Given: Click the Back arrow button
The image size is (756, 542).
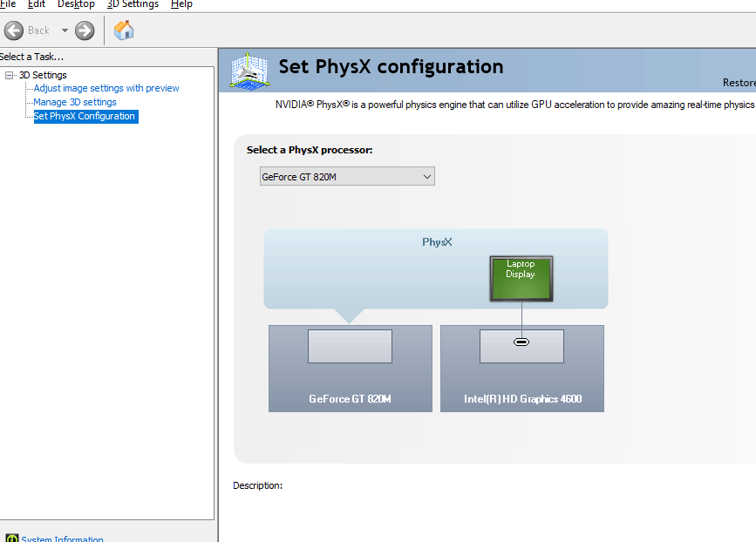Looking at the screenshot, I should tap(13, 30).
